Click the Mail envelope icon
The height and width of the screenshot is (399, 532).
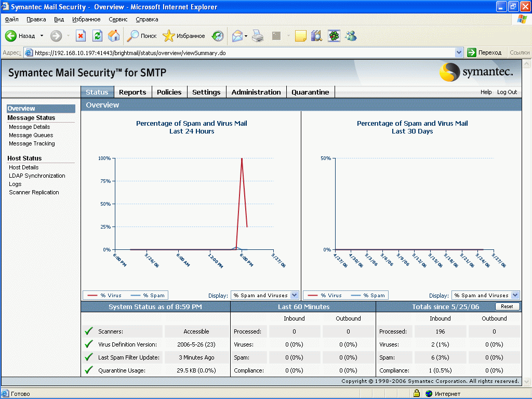(237, 36)
